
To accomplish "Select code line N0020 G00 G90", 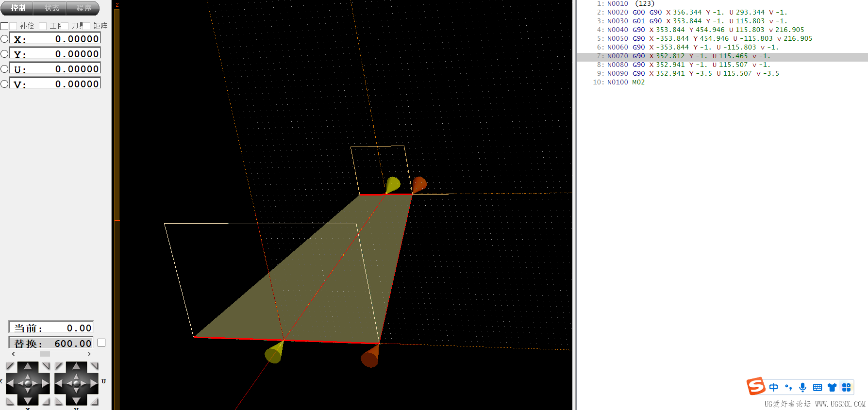I will pyautogui.click(x=722, y=12).
